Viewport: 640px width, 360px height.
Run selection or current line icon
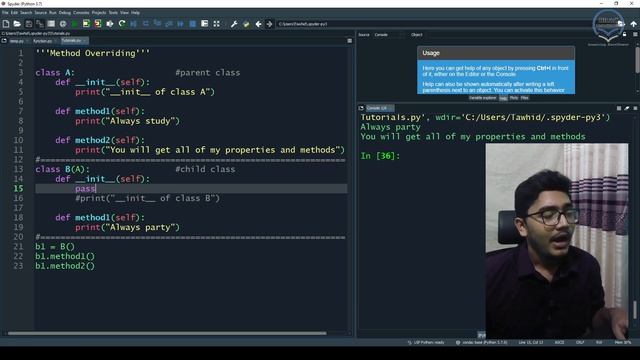coord(110,24)
